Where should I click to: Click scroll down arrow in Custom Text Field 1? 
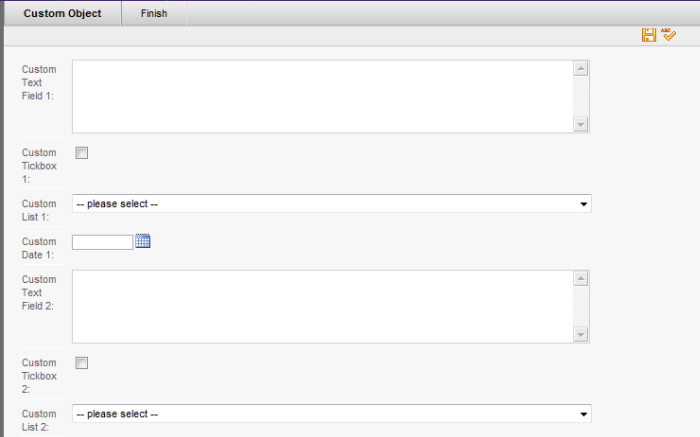click(x=581, y=125)
